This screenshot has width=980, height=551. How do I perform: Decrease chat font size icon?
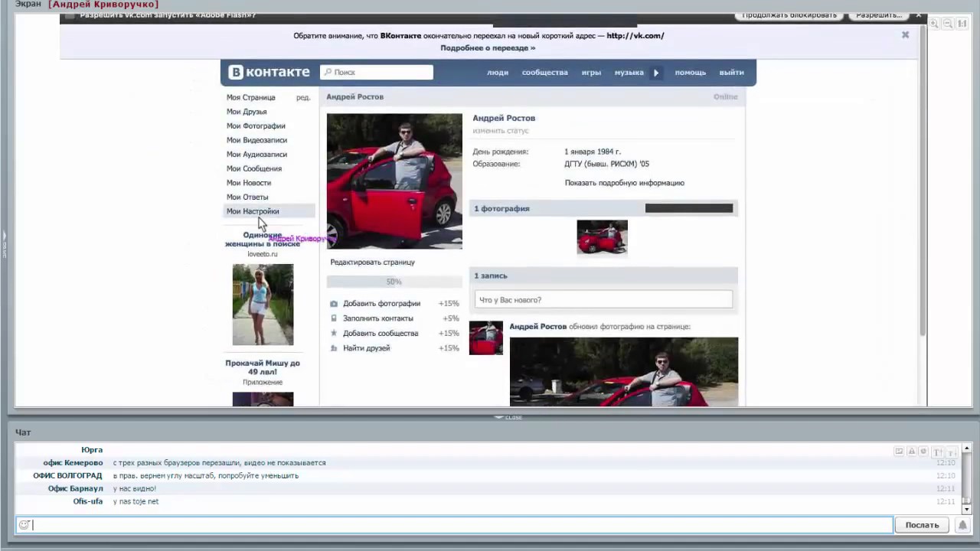click(x=952, y=452)
